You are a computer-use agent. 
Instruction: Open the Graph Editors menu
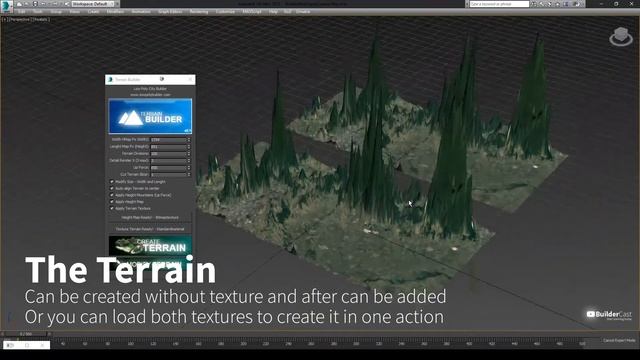[170, 12]
